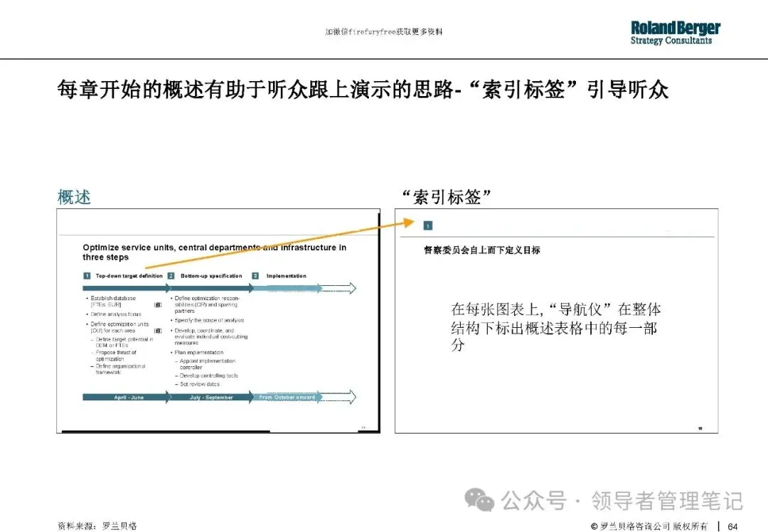
Task: Select the Specify the scope of analysis bullet
Action: click(x=208, y=320)
